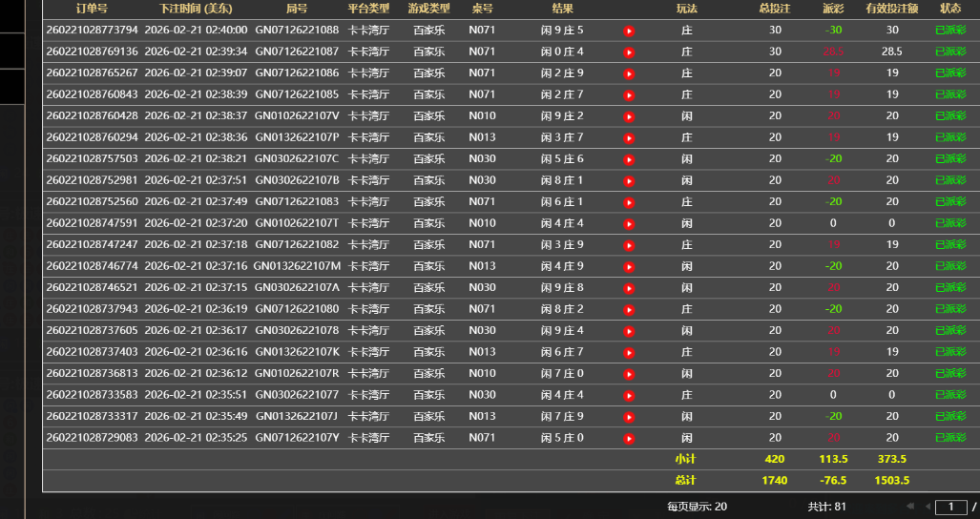Click the 下注时间 (美东) column header
The height and width of the screenshot is (519, 980).
click(196, 9)
